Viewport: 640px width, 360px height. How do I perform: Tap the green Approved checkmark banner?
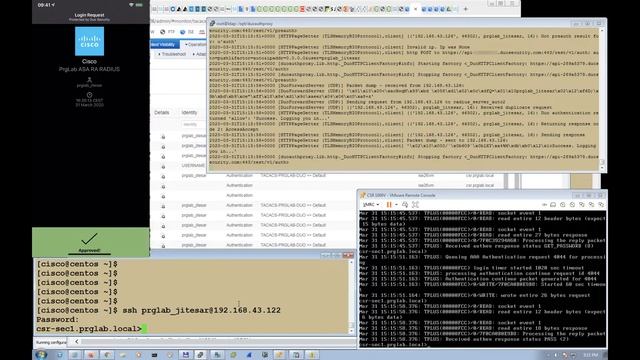91,242
